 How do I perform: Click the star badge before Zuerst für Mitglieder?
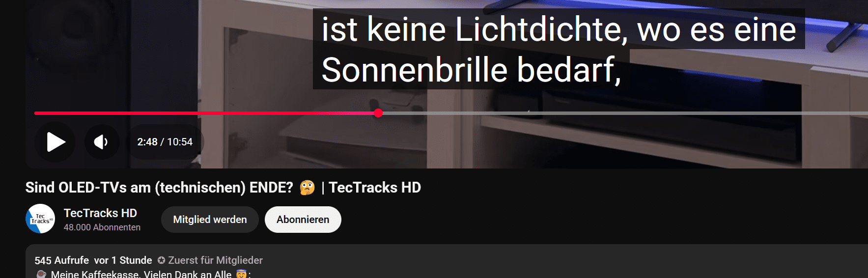click(161, 260)
